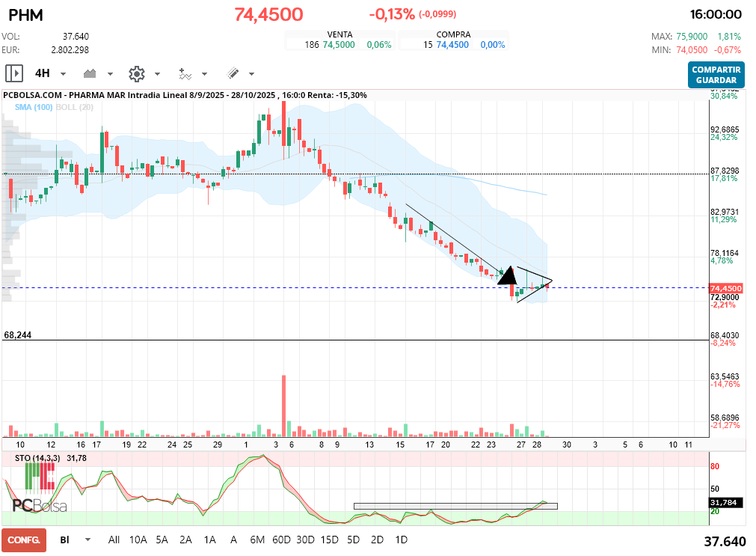Expand the 4H timeframe dropdown

point(63,74)
